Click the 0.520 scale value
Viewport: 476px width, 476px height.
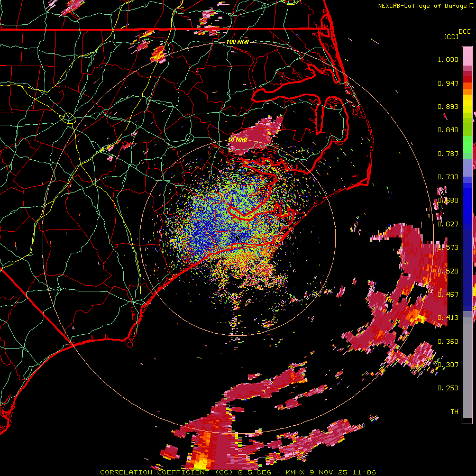click(x=448, y=271)
